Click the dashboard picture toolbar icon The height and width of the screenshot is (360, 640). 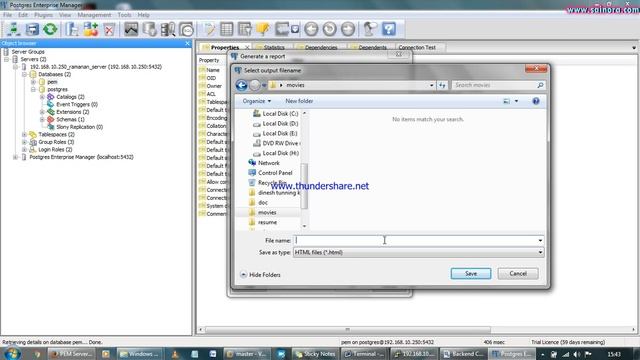(x=131, y=29)
